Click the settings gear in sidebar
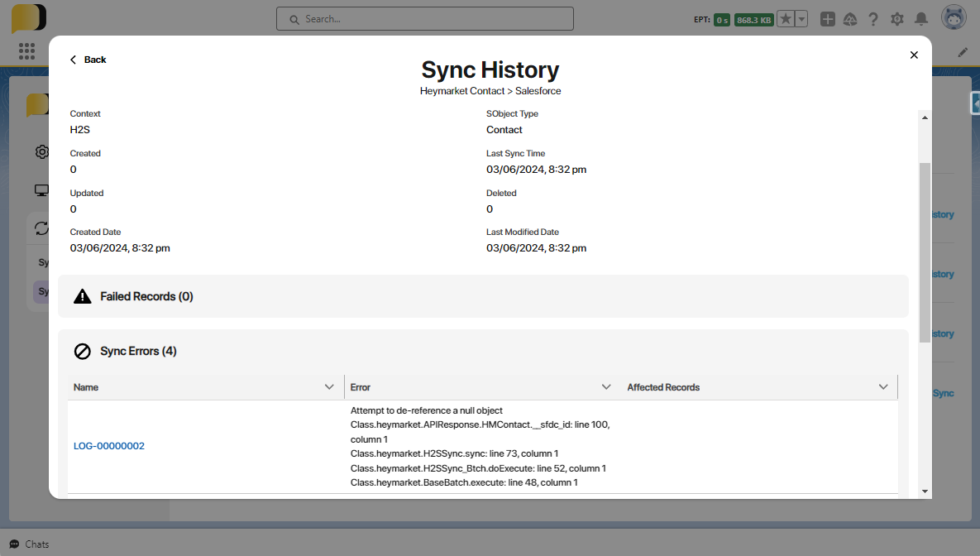Image resolution: width=980 pixels, height=556 pixels. point(42,152)
